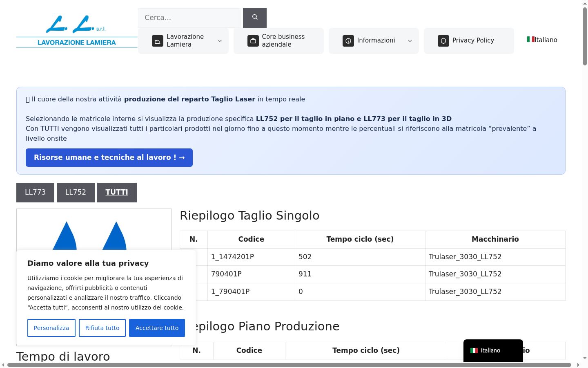
Task: Click the cell 1_1474201P
Action: point(251,257)
